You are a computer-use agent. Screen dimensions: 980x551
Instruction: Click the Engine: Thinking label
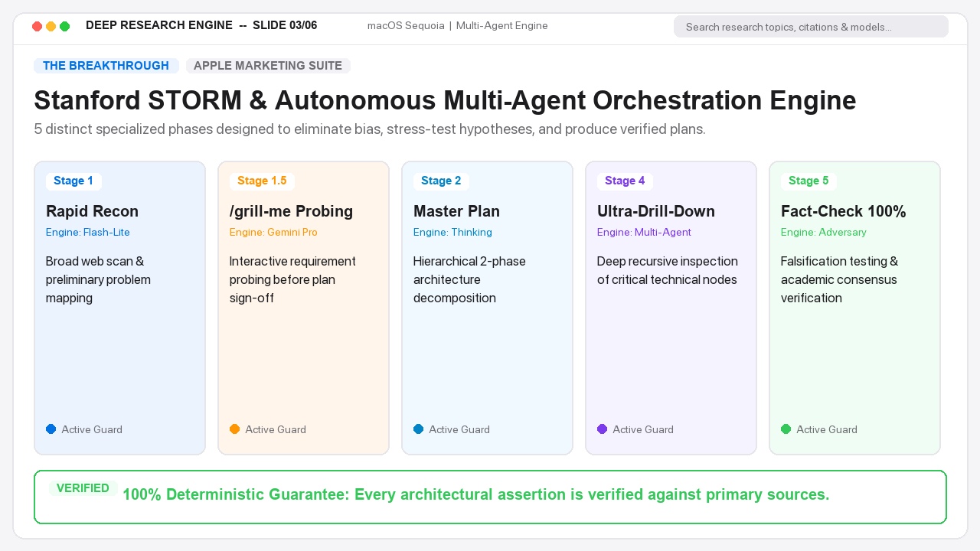click(x=452, y=233)
